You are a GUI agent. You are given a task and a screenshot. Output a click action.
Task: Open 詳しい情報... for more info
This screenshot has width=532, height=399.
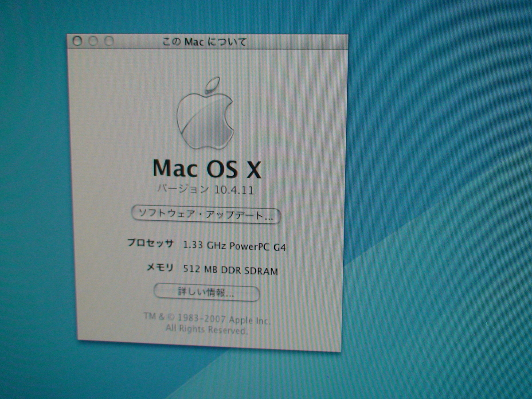point(207,293)
